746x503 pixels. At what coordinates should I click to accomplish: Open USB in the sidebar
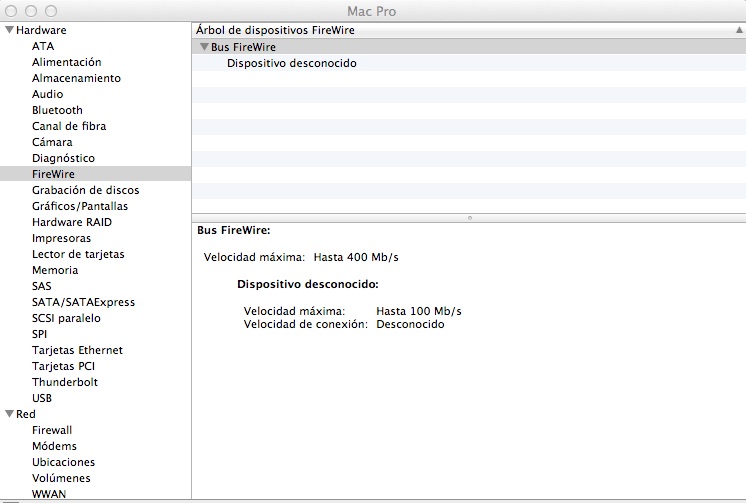coord(42,398)
